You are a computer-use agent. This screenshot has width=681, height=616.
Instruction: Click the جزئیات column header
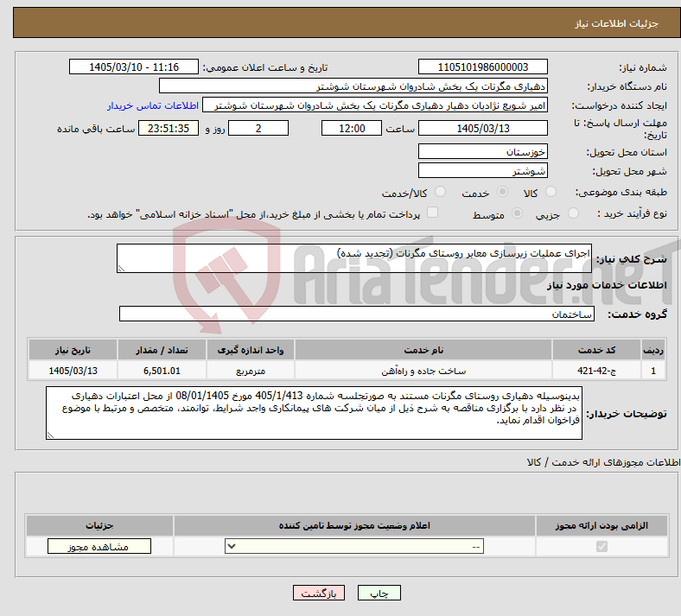(99, 525)
